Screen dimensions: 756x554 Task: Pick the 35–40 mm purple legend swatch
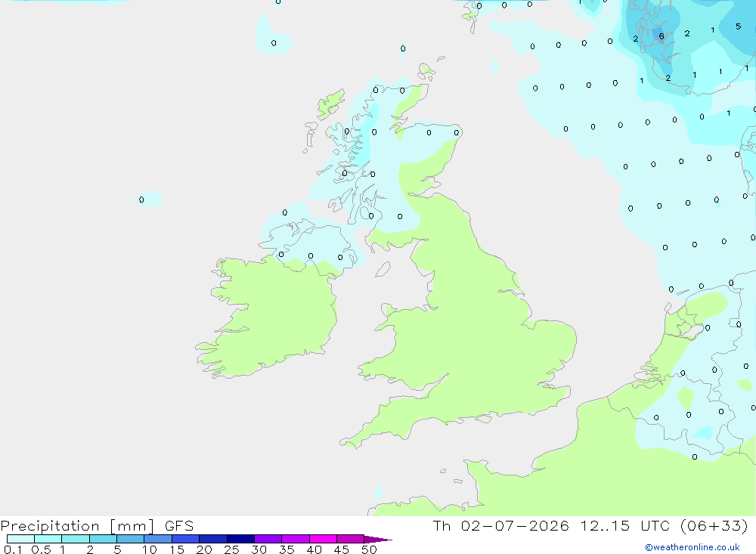pyautogui.click(x=295, y=539)
